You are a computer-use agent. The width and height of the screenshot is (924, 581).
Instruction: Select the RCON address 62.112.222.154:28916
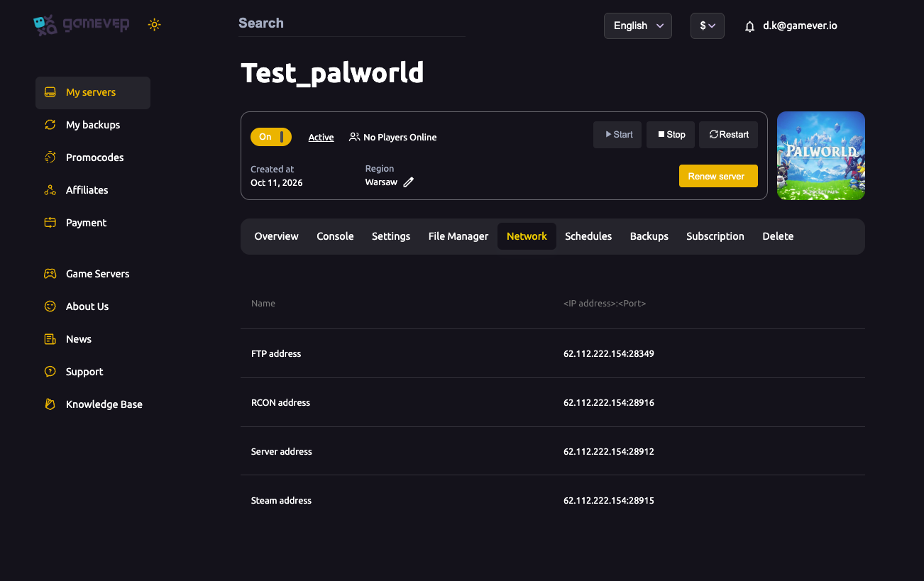(x=609, y=402)
